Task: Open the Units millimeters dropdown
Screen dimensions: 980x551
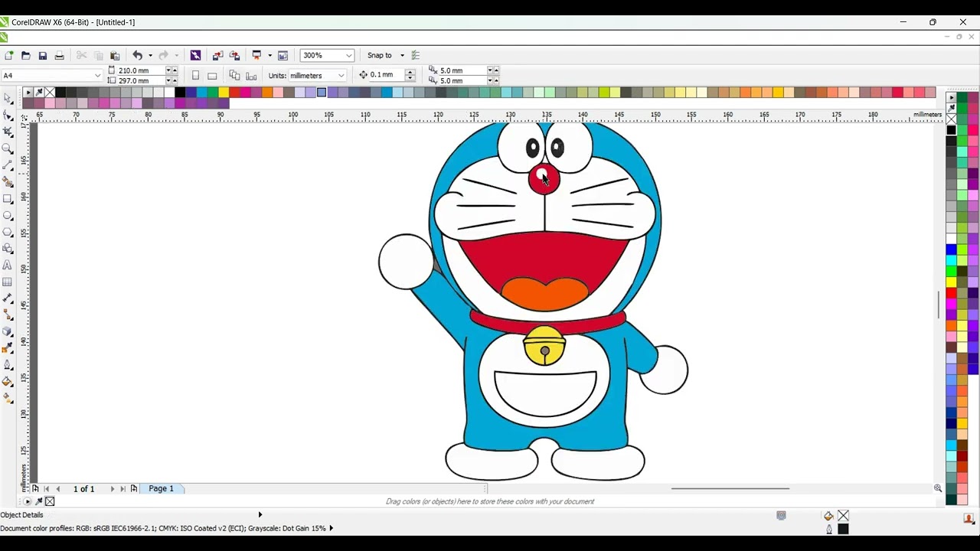Action: (341, 76)
